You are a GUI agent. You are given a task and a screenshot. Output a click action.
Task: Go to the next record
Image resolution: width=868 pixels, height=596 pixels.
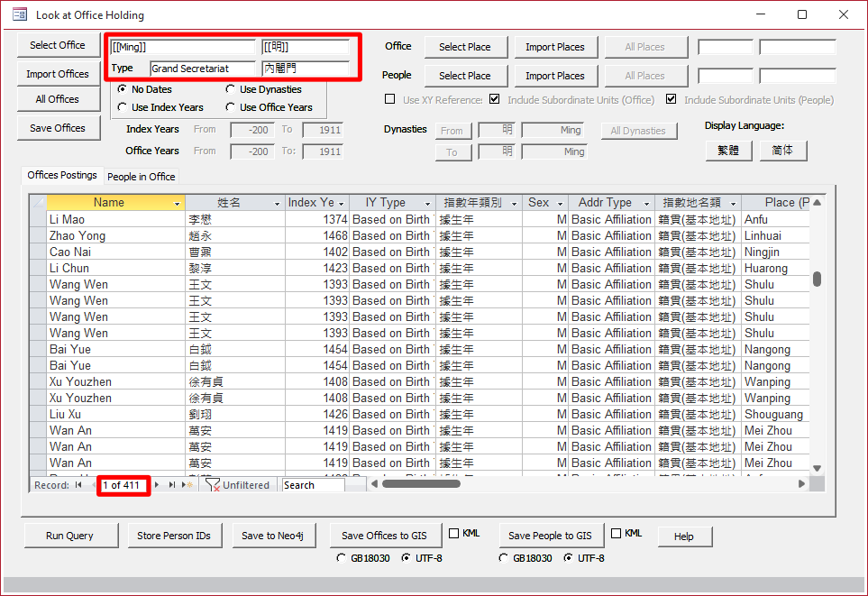(157, 485)
